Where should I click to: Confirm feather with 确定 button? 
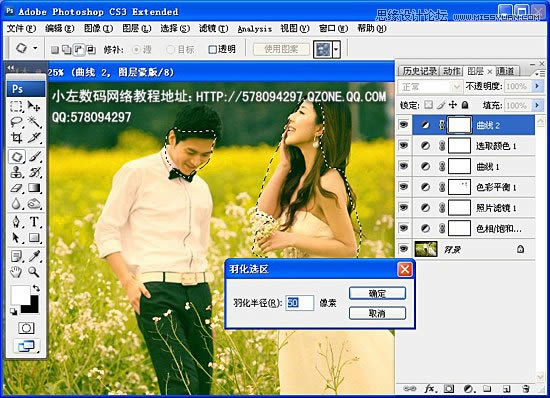click(x=377, y=293)
